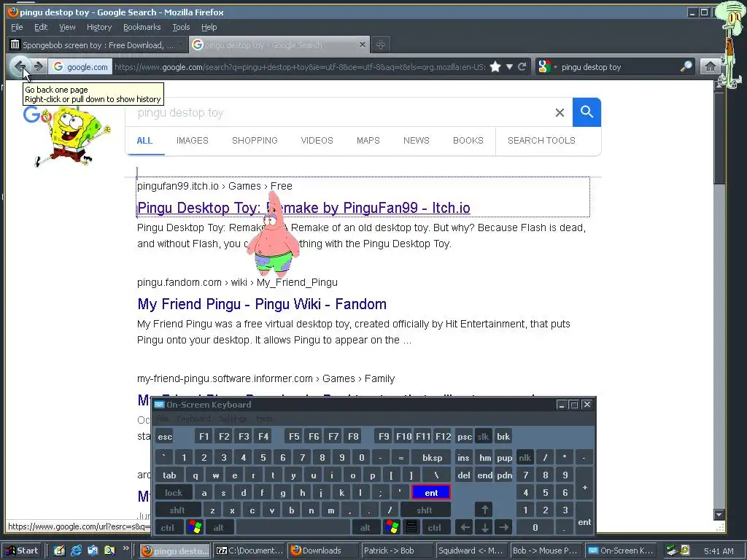
Task: Select the IMAGES results tab
Action: (x=192, y=141)
